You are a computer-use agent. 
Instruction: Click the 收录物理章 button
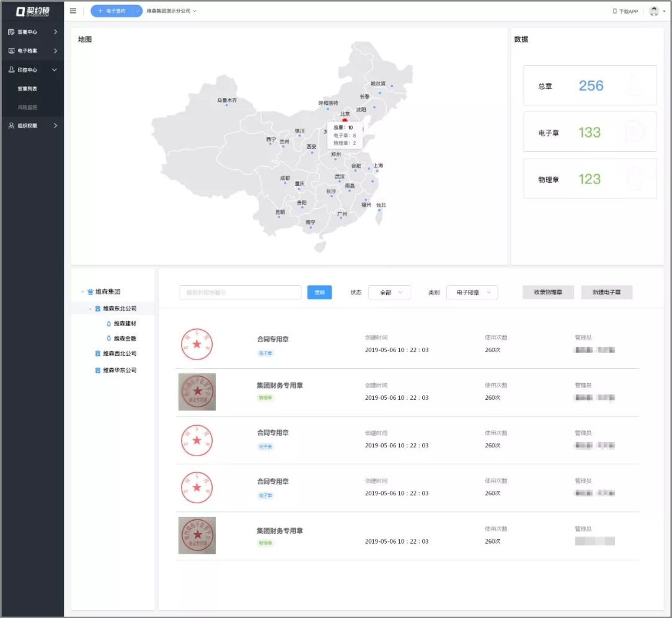(548, 293)
